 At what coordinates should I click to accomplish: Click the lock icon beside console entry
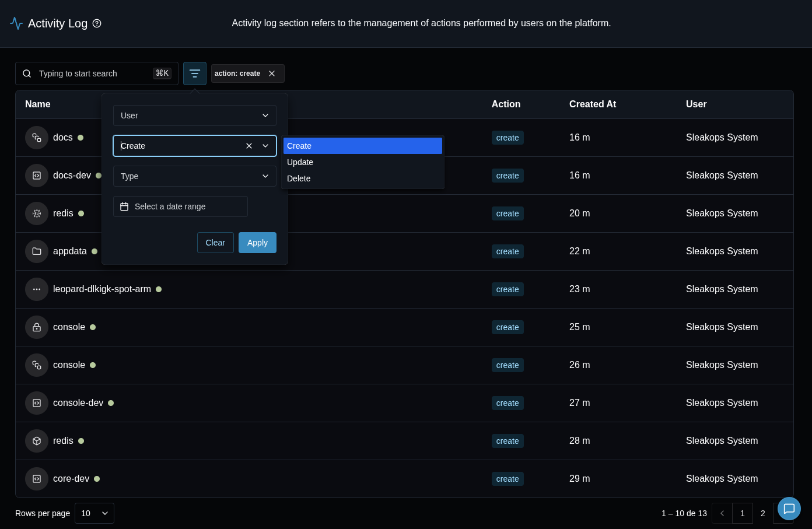click(x=37, y=327)
